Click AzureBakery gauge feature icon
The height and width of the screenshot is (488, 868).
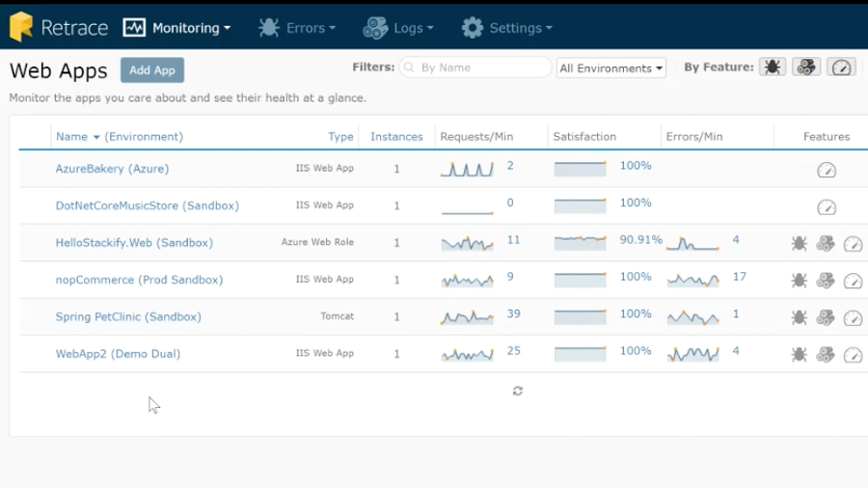click(827, 170)
